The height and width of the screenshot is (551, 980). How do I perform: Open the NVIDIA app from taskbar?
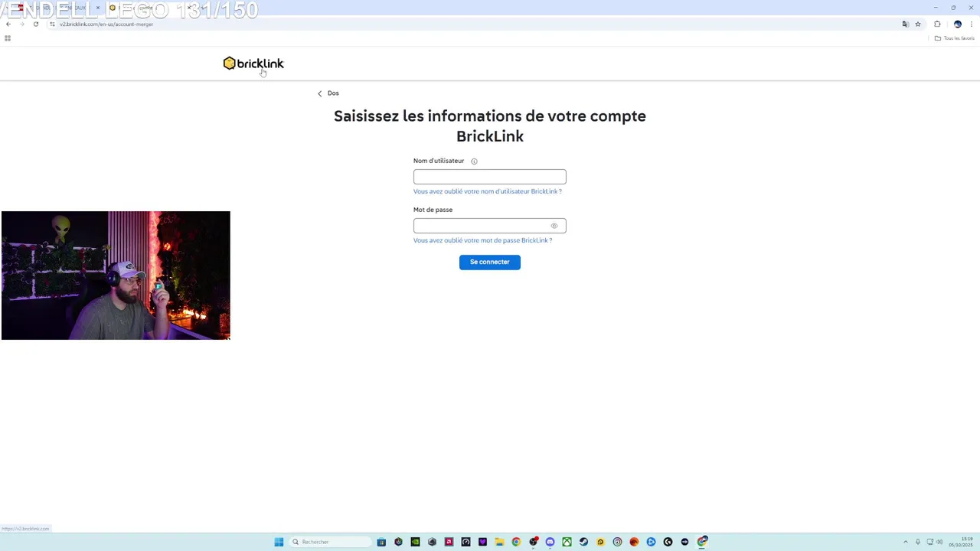tap(415, 542)
